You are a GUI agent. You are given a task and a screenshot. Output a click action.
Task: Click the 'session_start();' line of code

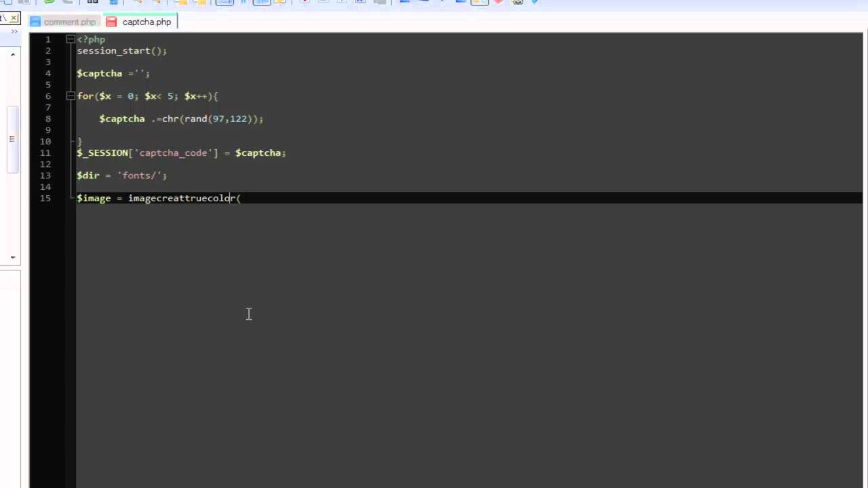[121, 51]
